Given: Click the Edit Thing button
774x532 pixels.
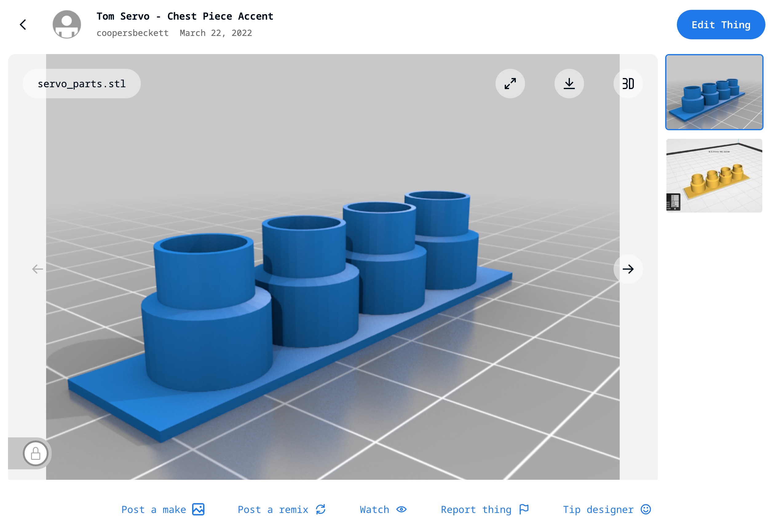Looking at the screenshot, I should [721, 25].
